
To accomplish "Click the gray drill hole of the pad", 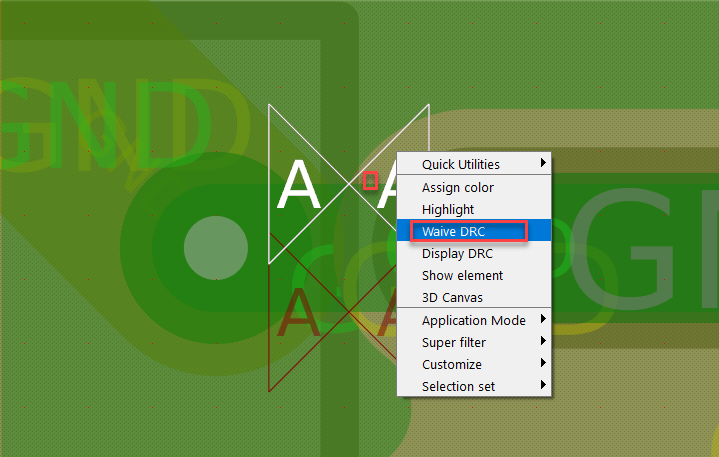I will [217, 245].
